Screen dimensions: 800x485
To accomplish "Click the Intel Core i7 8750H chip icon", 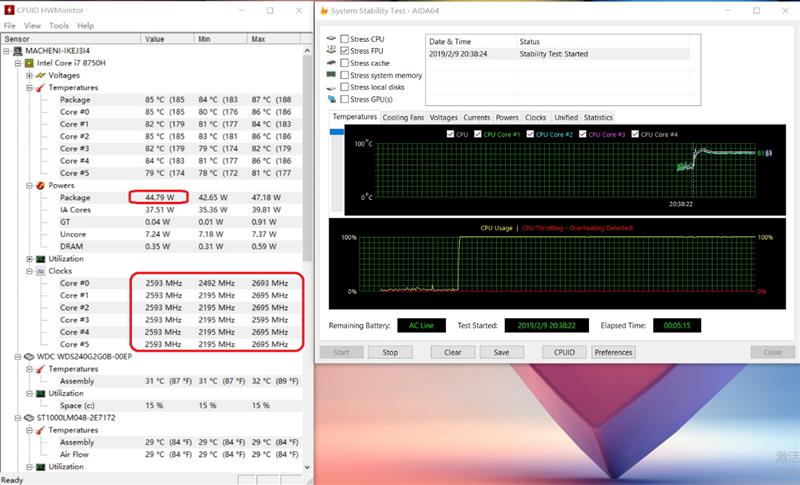I will [29, 63].
